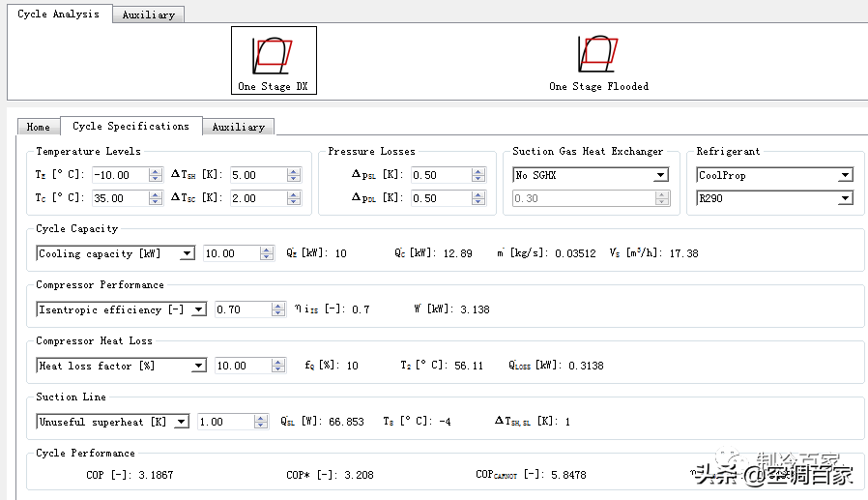Open the Unuseful superheat dropdown
Image resolution: width=868 pixels, height=500 pixels.
[181, 422]
